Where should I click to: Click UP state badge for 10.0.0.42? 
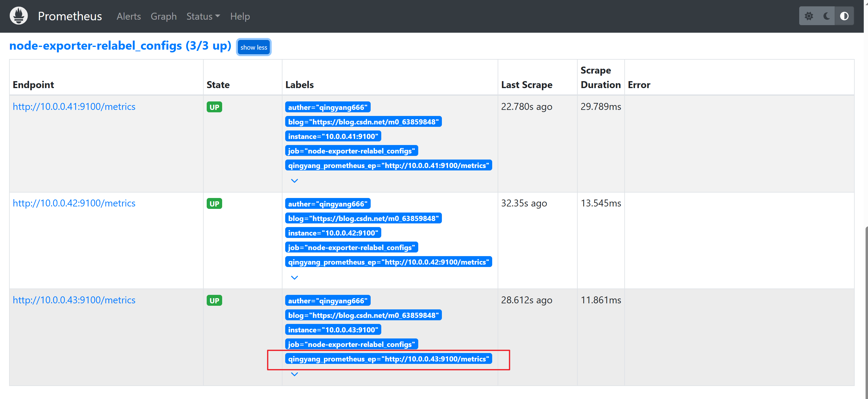214,204
